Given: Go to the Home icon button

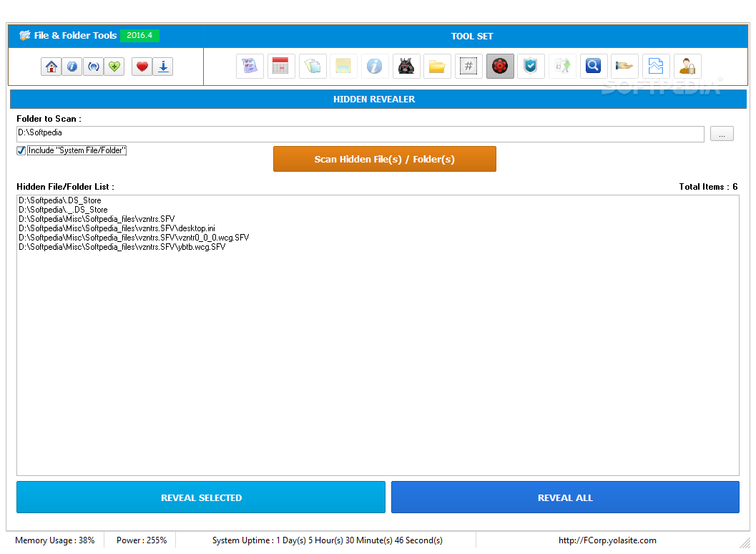Looking at the screenshot, I should click(51, 67).
